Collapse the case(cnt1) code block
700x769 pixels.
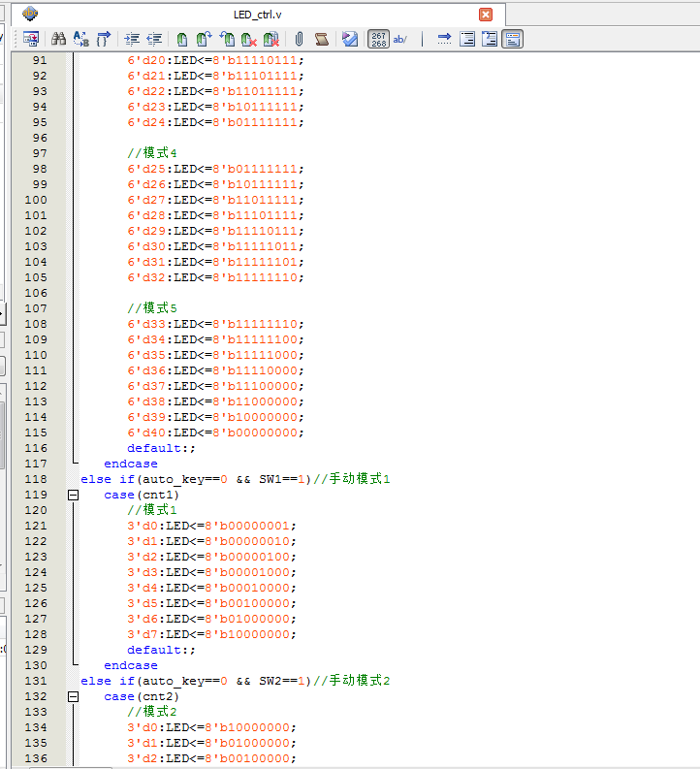(x=73, y=495)
